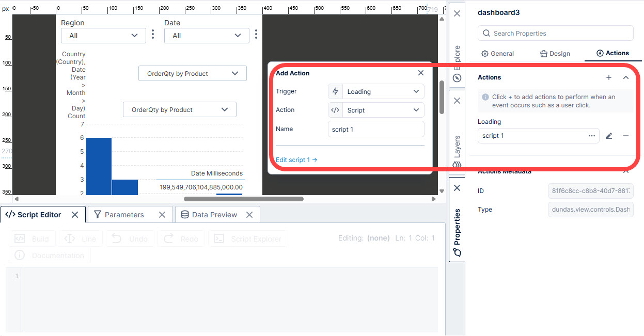The image size is (644, 336).
Task: Switch to the Parameters tab
Action: point(123,214)
